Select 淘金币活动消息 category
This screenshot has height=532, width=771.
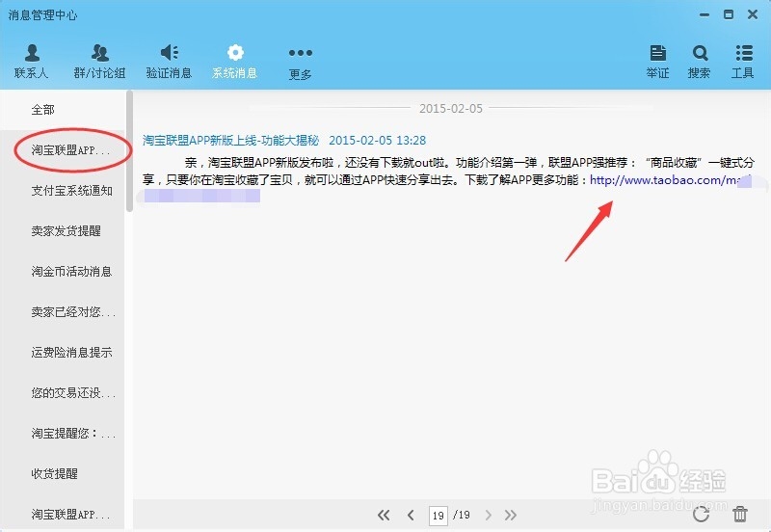tap(63, 272)
